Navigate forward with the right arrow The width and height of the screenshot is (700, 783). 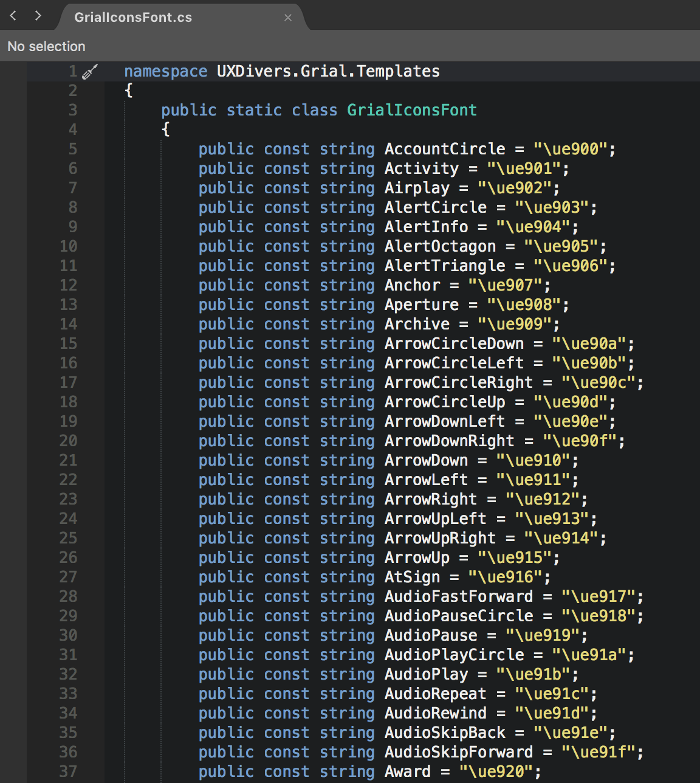click(38, 16)
